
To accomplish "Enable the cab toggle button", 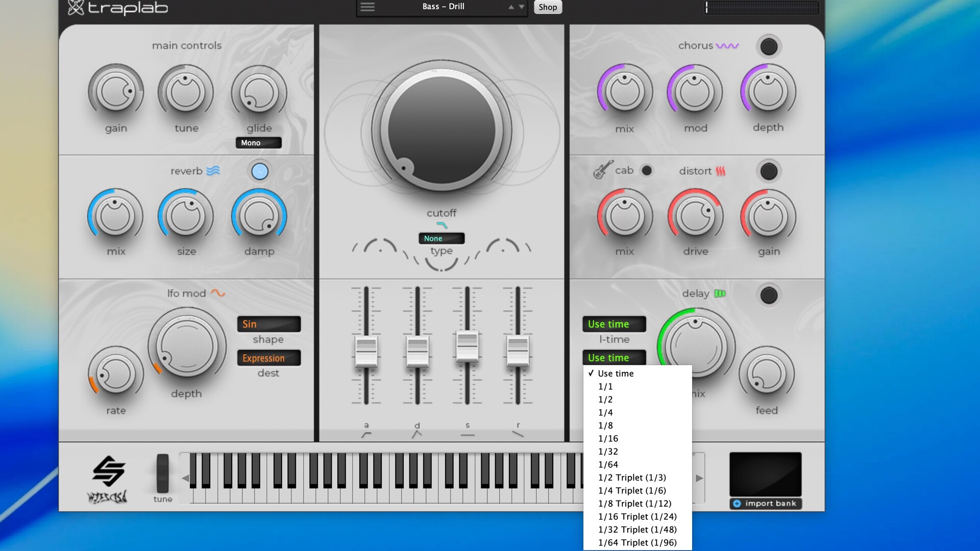I will coord(647,170).
